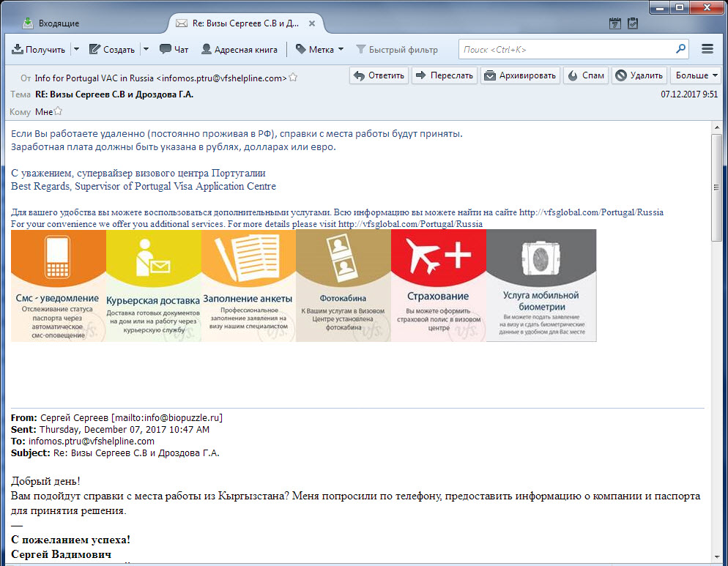The height and width of the screenshot is (566, 728).
Task: Mark the message as Spam
Action: (x=586, y=75)
